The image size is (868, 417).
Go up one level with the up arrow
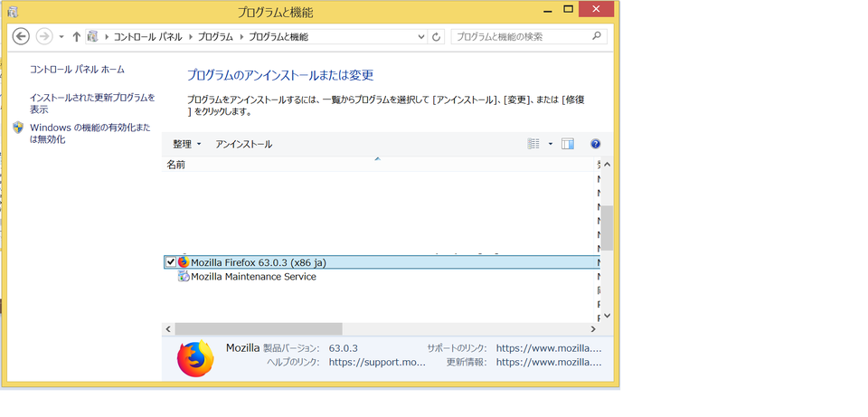click(x=76, y=37)
